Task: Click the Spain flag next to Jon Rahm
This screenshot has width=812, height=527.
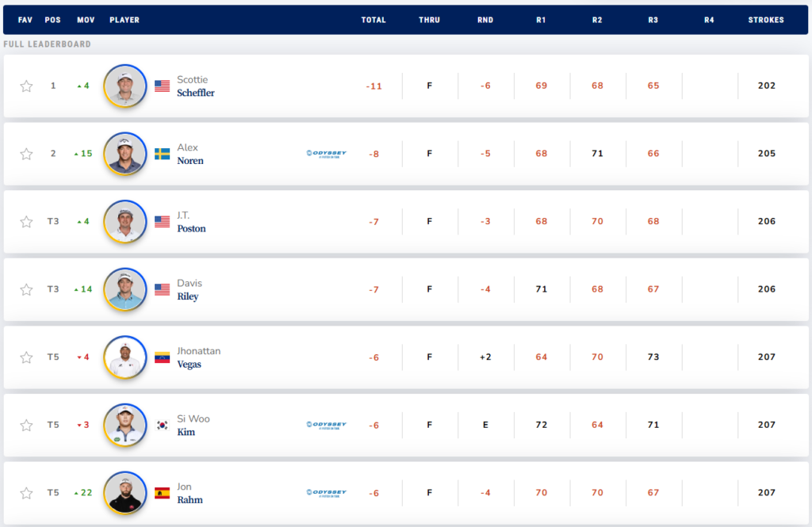Action: (162, 493)
